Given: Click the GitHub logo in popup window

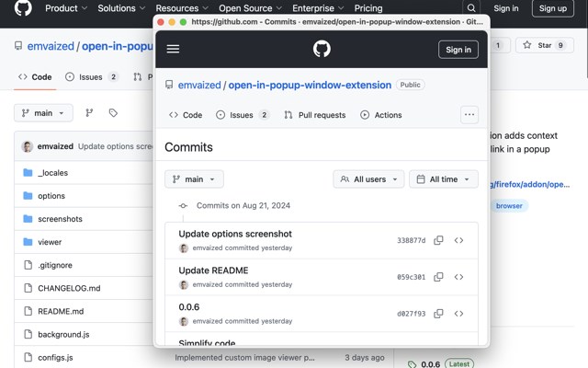Looking at the screenshot, I should tap(322, 49).
